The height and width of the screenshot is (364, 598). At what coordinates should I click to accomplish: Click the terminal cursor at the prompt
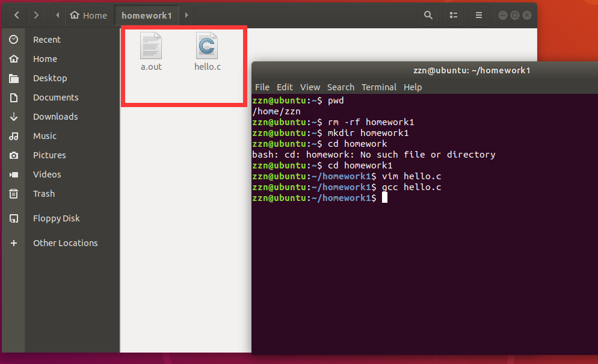click(384, 198)
